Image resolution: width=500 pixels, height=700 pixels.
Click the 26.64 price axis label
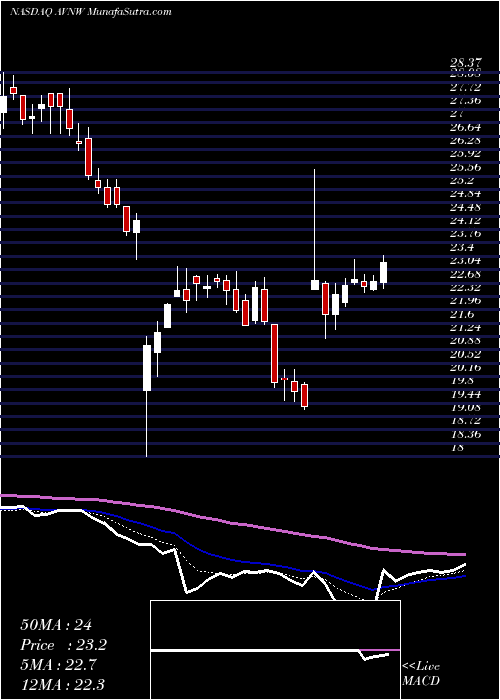coord(465,127)
